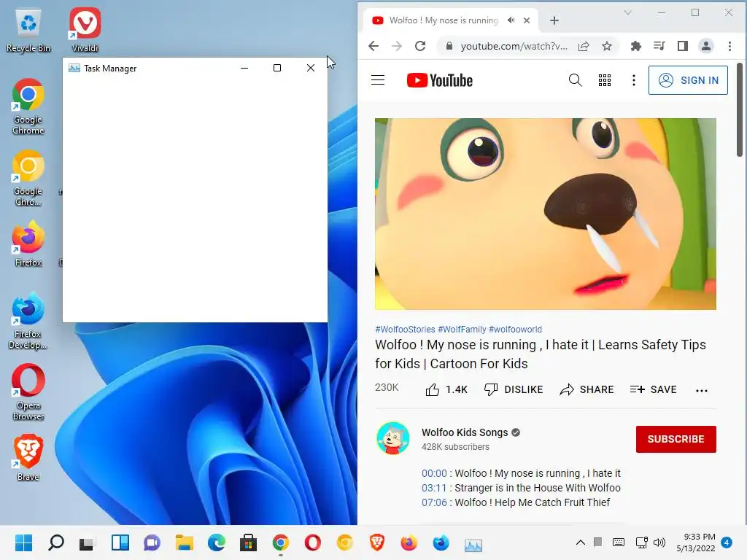Open the Chat taskbar icon
This screenshot has height=560, width=747.
pyautogui.click(x=152, y=542)
